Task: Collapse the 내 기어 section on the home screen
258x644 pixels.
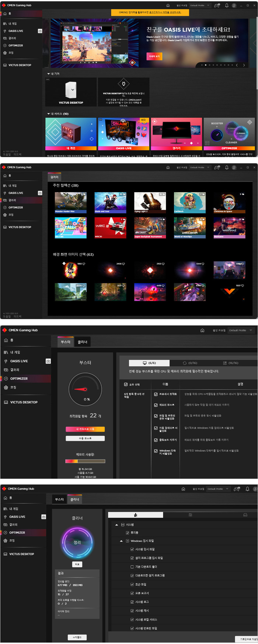Action: tap(48, 74)
